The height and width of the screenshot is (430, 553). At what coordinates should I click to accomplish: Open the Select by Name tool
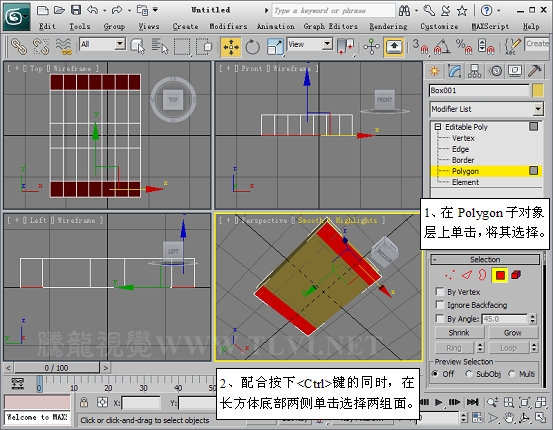coord(160,47)
